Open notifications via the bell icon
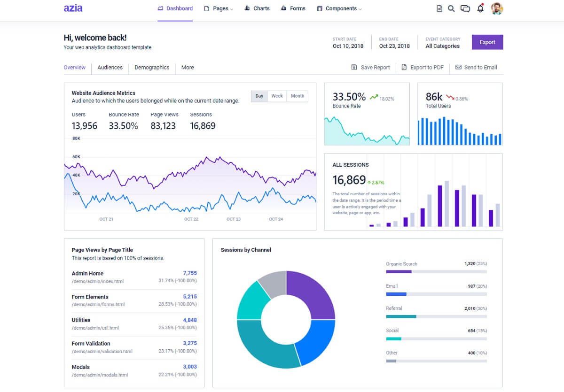Image resolution: width=564 pixels, height=392 pixels. (x=480, y=8)
